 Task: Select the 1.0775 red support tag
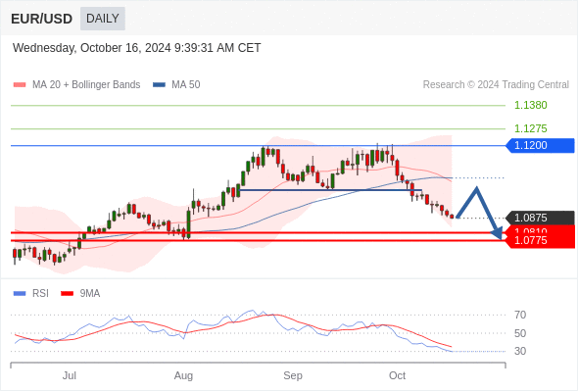click(x=540, y=241)
